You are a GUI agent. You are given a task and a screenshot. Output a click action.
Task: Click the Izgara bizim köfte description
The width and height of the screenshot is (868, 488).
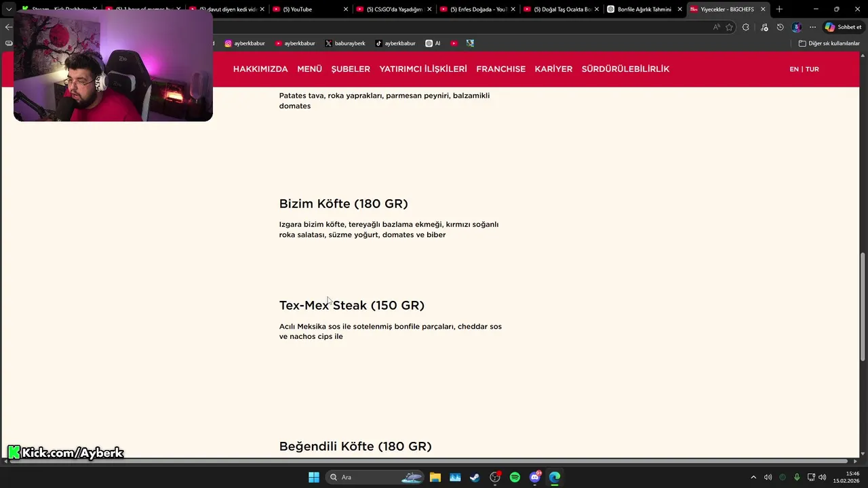389,229
